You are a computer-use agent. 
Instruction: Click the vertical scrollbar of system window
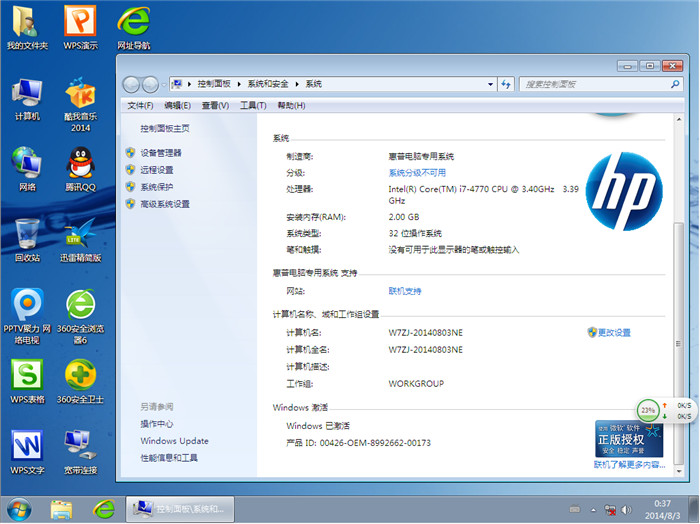pyautogui.click(x=679, y=300)
